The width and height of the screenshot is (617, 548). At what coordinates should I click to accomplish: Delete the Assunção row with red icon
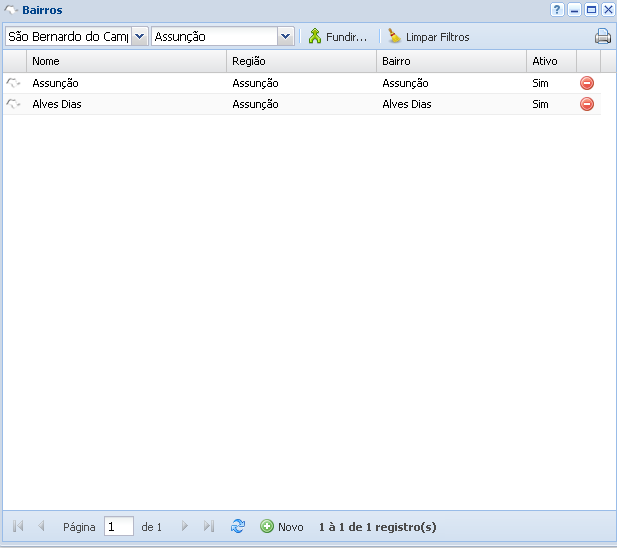[x=587, y=83]
